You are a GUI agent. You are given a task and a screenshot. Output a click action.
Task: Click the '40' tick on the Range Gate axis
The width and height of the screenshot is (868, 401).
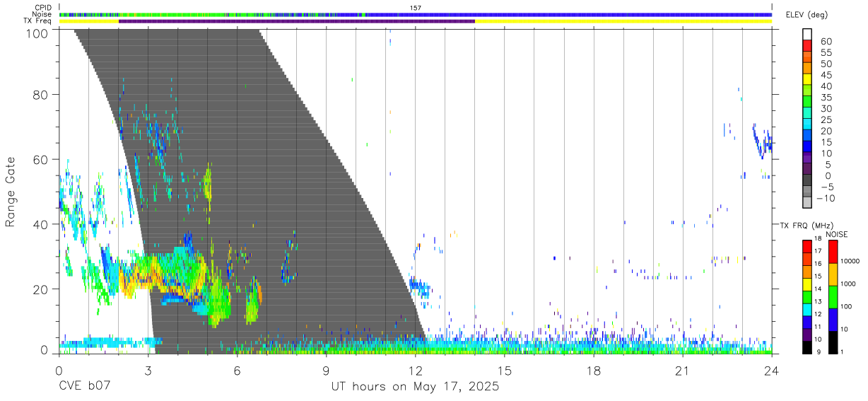pyautogui.click(x=39, y=224)
